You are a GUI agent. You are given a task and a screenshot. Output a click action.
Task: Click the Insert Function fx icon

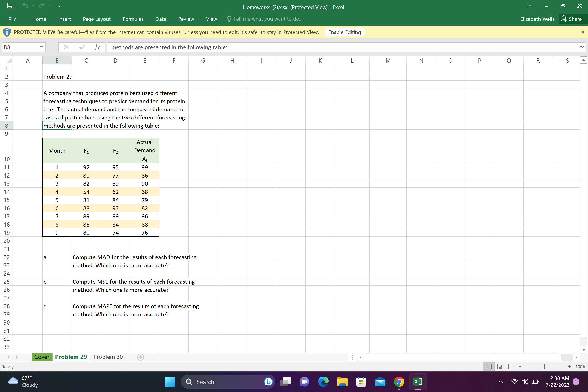pyautogui.click(x=97, y=47)
